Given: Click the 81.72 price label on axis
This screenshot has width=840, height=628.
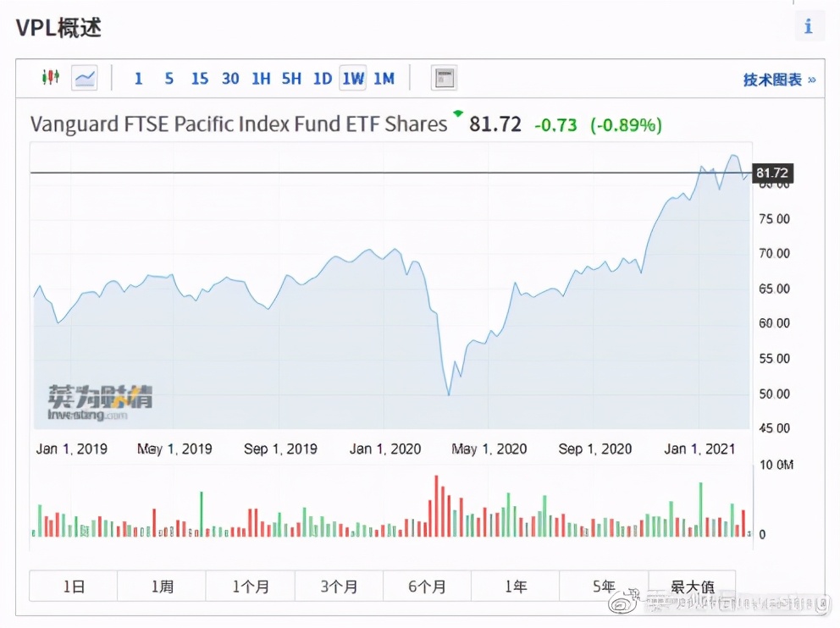Looking at the screenshot, I should [771, 173].
